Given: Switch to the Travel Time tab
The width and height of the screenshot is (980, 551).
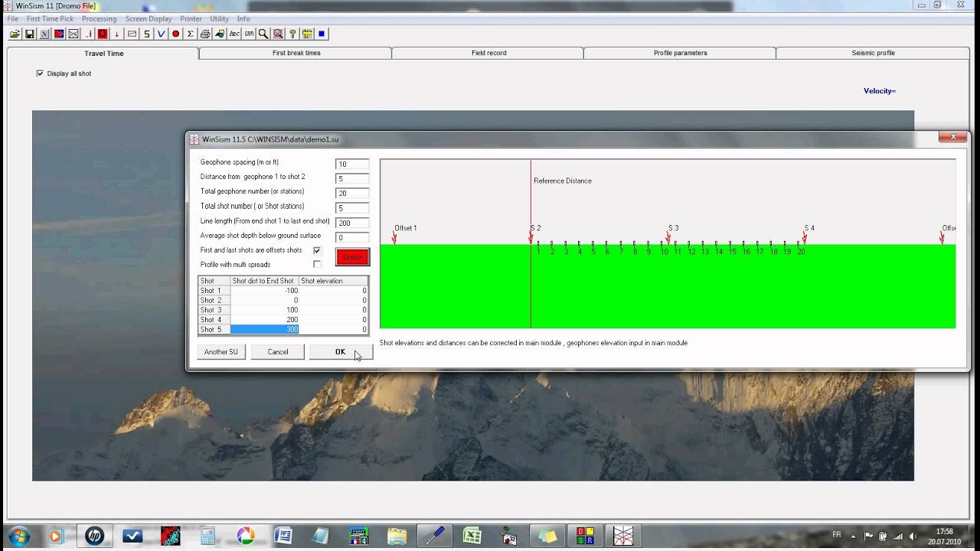Looking at the screenshot, I should [x=103, y=54].
